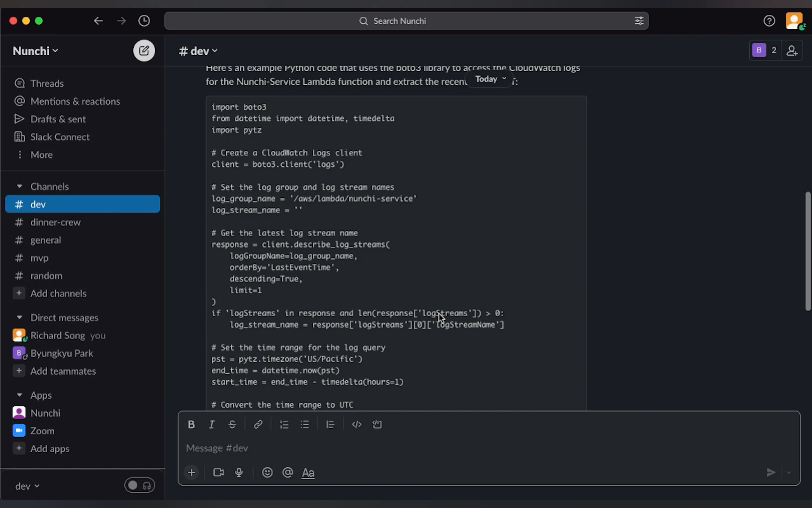Click the microphone audio clip icon

pyautogui.click(x=239, y=472)
